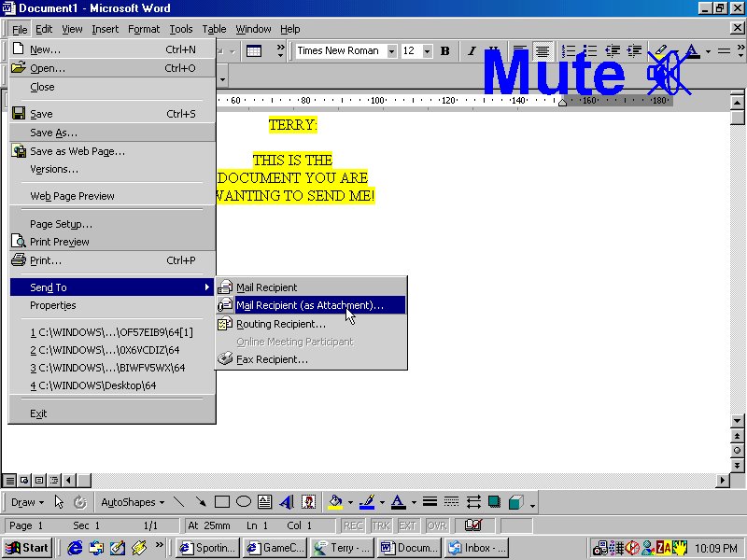Click the Insert Clip Art icon
Image resolution: width=747 pixels, height=560 pixels.
pos(308,502)
